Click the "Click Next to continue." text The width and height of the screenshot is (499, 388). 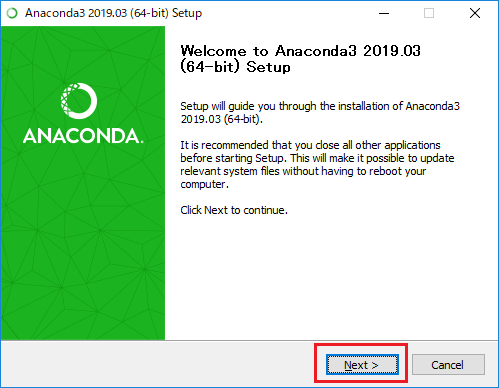tap(234, 210)
